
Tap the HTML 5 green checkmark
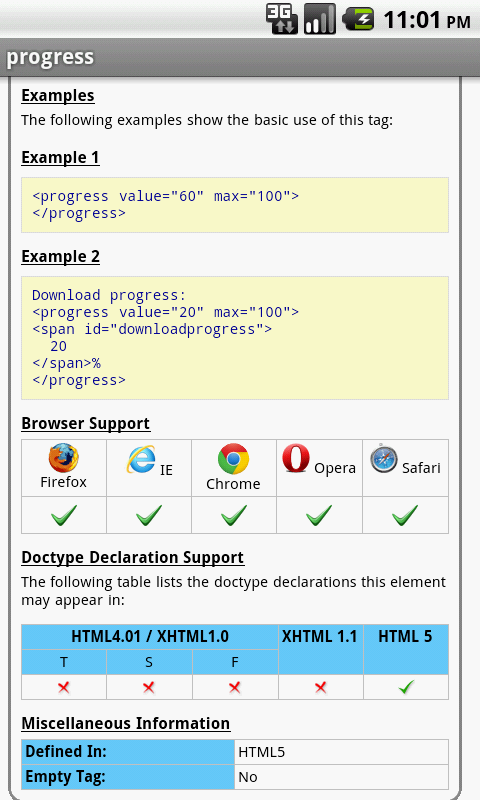coord(406,687)
